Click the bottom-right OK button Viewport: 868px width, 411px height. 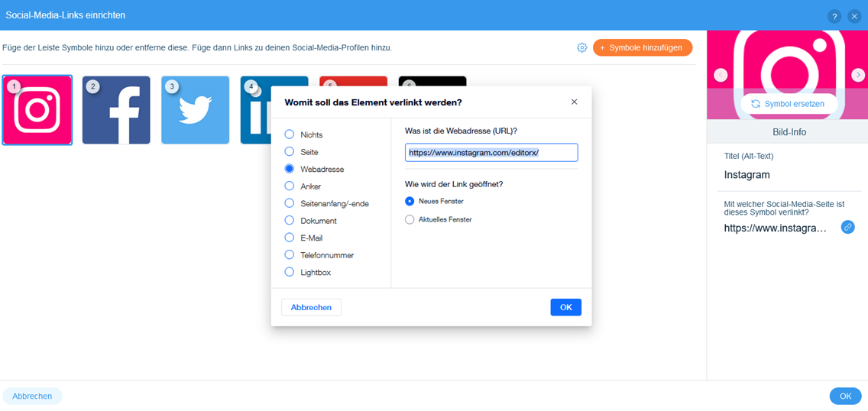click(x=845, y=396)
